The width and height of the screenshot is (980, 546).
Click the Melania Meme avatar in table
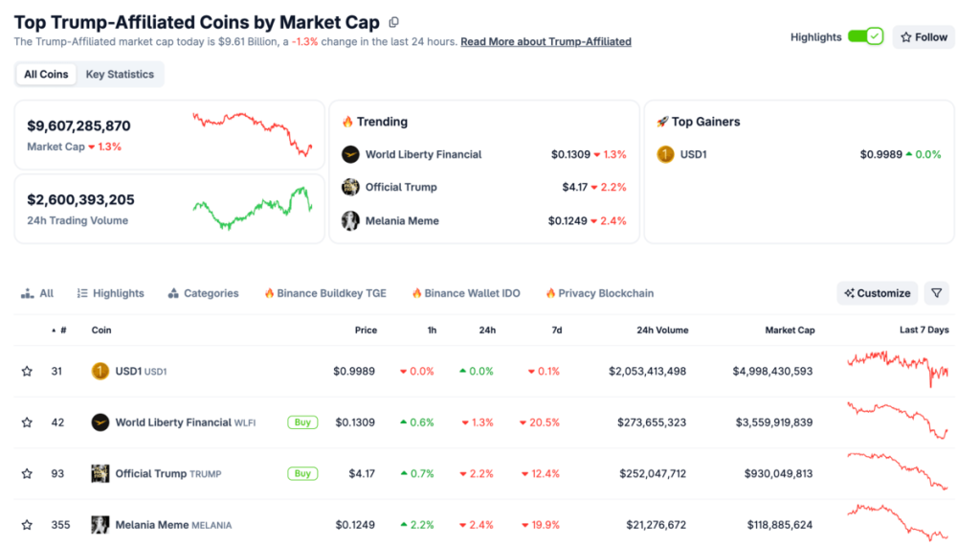point(100,525)
